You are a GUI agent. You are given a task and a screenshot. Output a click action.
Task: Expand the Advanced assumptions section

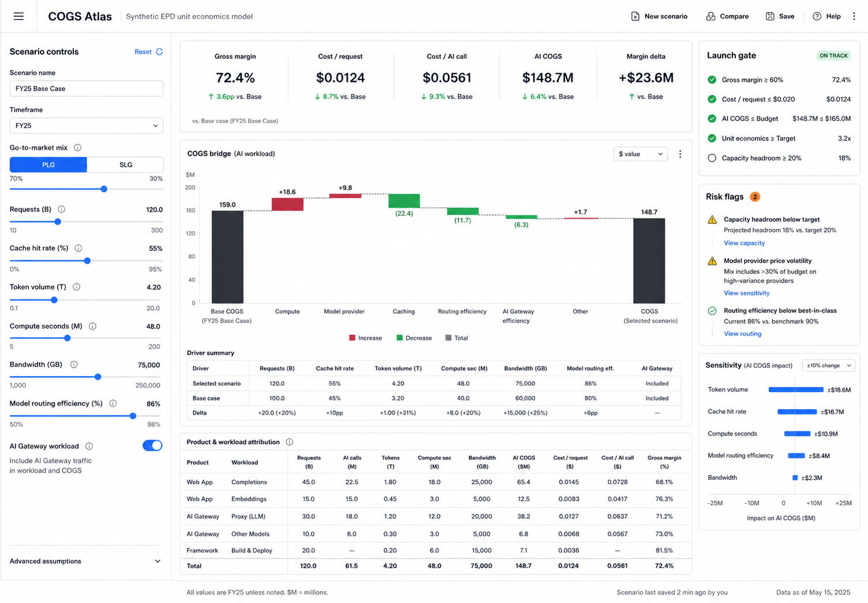86,561
